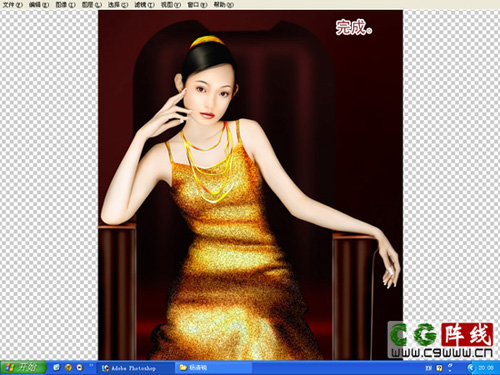Open the 帮助 (Help) menu
The height and width of the screenshot is (375, 500).
[224, 5]
